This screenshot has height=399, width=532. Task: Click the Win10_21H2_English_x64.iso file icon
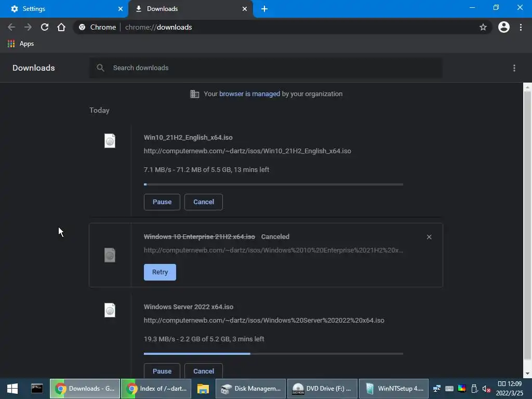(x=110, y=141)
